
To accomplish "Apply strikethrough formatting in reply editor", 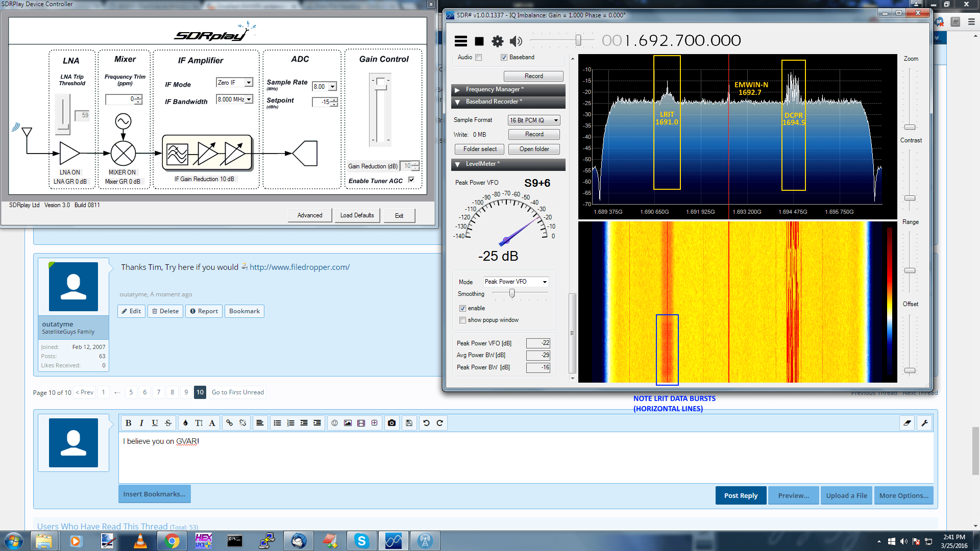I will point(168,423).
